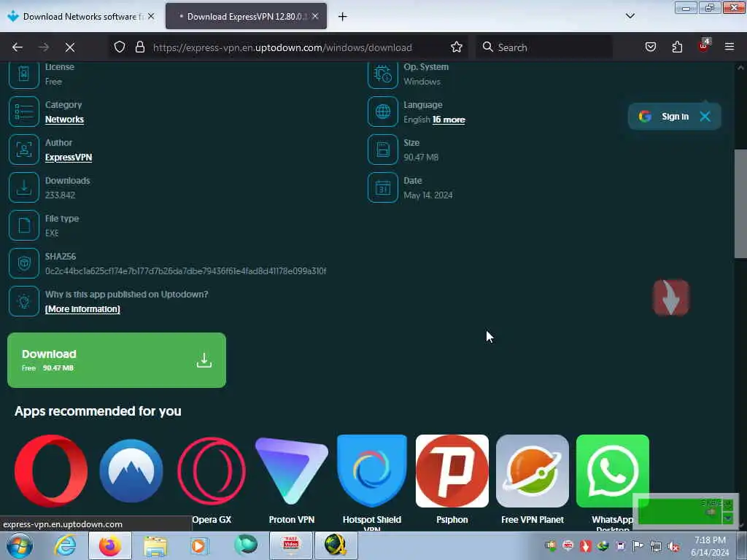The image size is (747, 560).
Task: Click the browser Search box
Action: point(544,47)
